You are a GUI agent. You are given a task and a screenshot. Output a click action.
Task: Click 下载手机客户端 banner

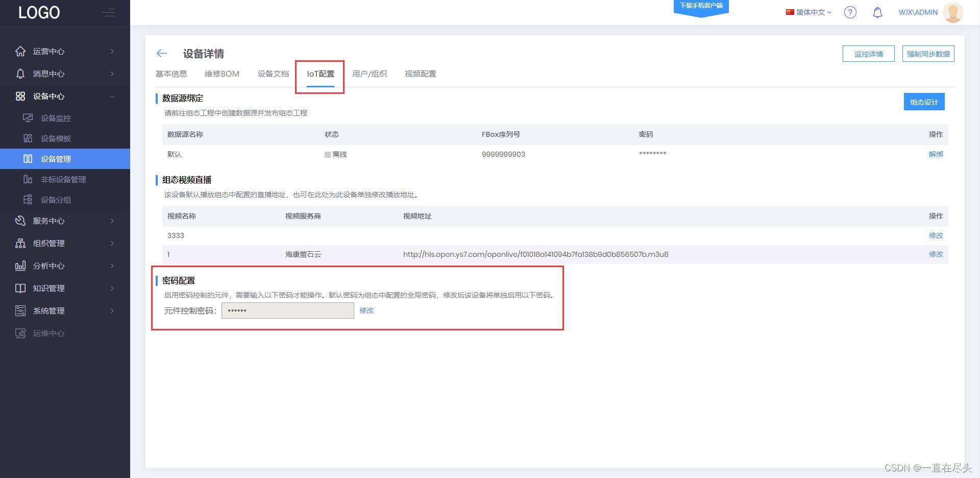pos(701,7)
